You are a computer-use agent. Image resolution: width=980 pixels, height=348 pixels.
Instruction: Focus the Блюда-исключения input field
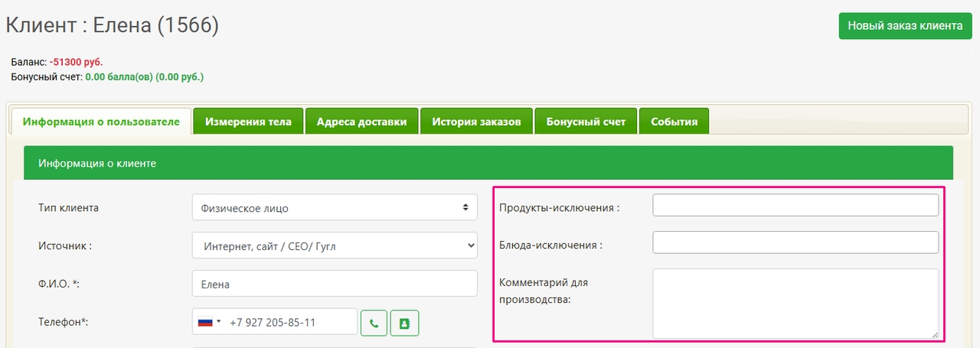tap(795, 242)
